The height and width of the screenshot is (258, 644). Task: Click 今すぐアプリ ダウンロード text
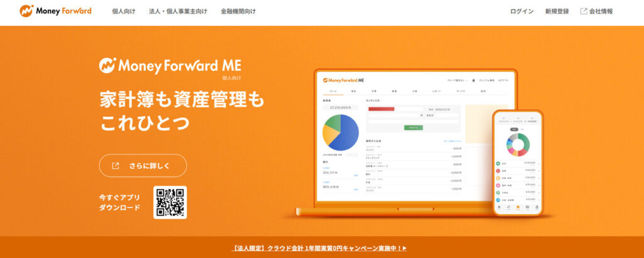[119, 202]
